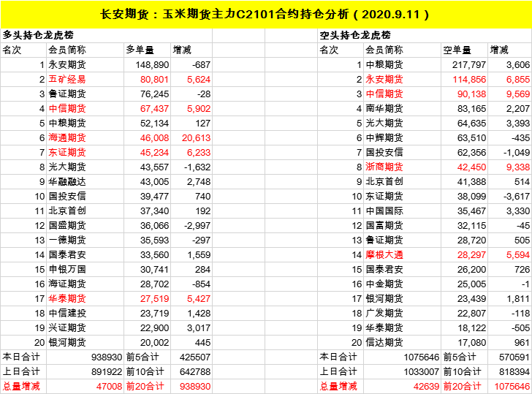
Task: Select 永安期货 in the long positions list
Action: click(x=85, y=64)
